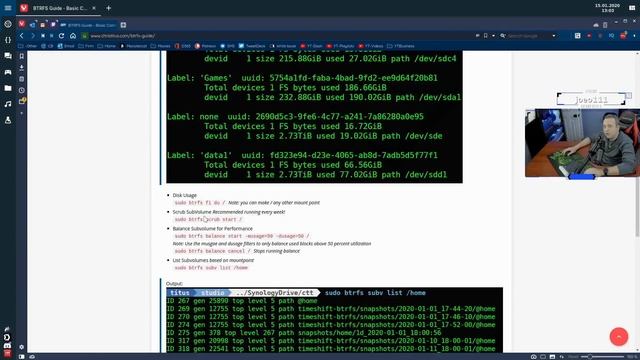The height and width of the screenshot is (360, 640).
Task: Toggle the side panel from the status bar
Action: tap(22, 357)
